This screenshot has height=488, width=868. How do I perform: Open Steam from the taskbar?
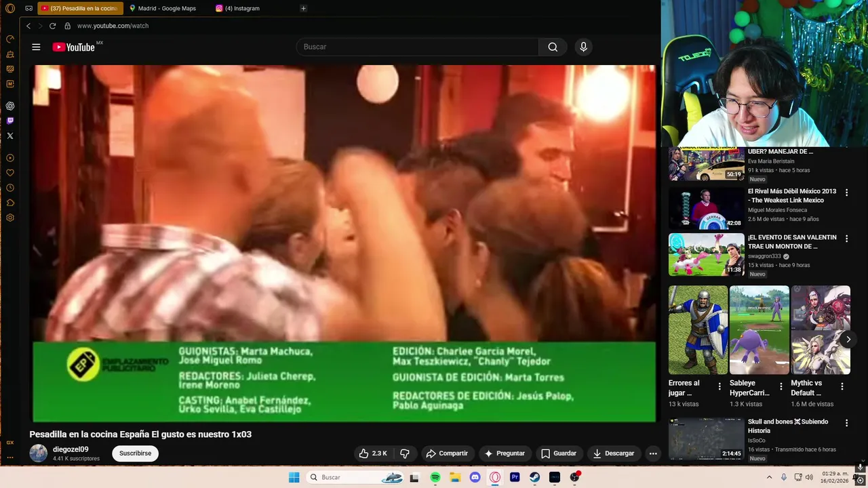535,477
